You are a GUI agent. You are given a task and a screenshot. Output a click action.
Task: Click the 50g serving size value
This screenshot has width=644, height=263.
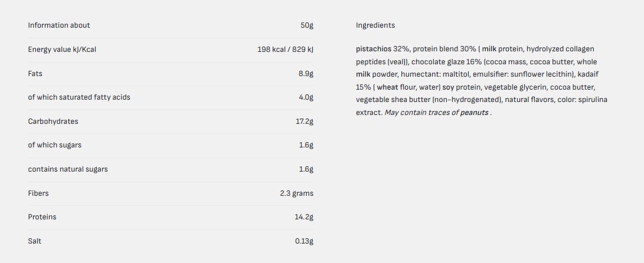[x=306, y=25]
